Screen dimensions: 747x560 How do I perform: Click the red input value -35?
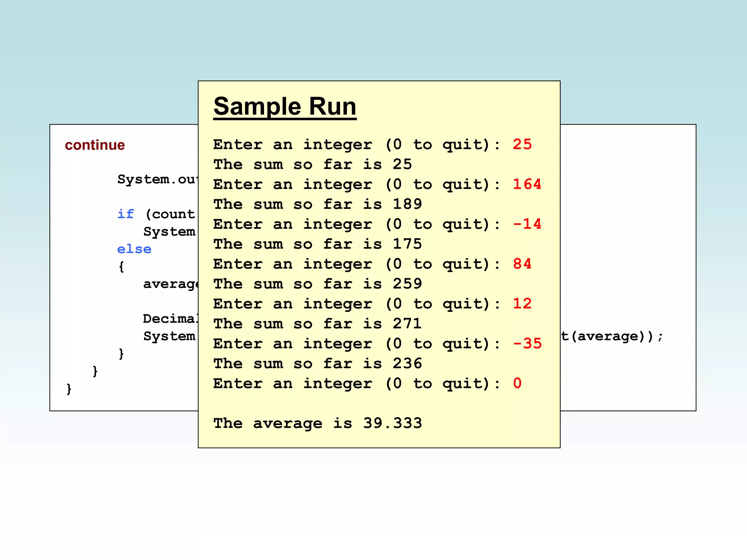click(x=527, y=343)
